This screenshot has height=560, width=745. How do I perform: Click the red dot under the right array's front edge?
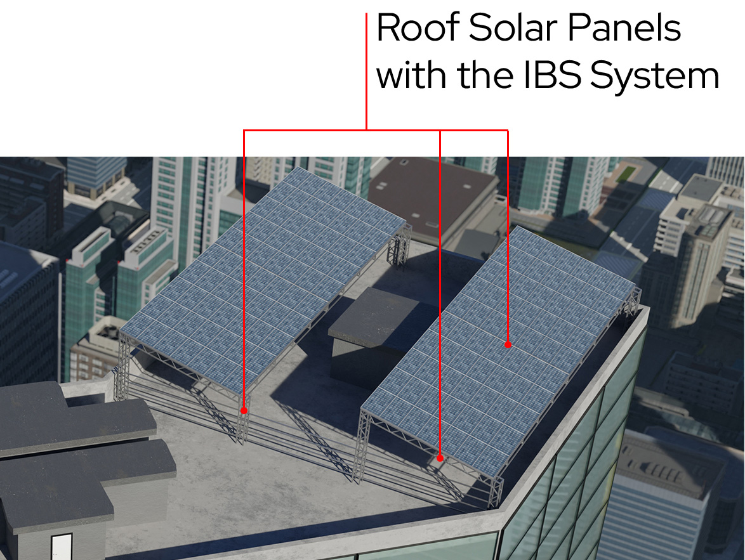click(440, 457)
